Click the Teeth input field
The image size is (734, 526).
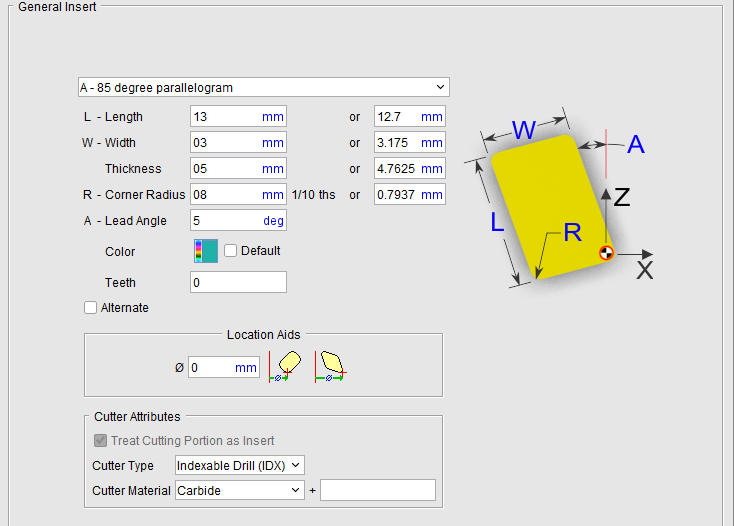coord(238,282)
